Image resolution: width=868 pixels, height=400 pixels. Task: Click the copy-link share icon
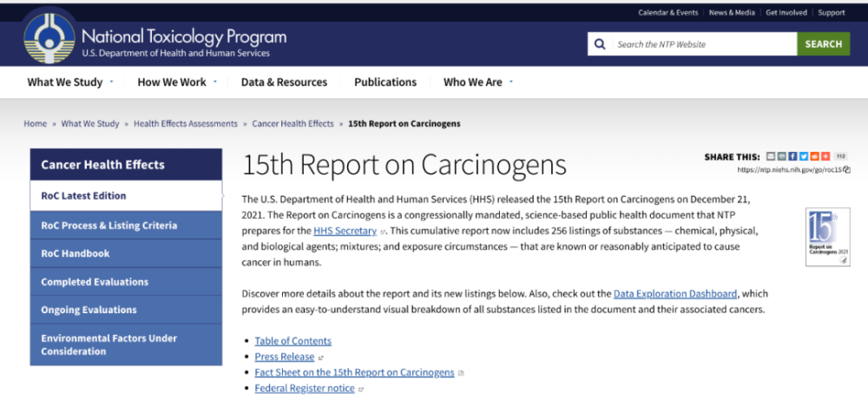click(x=782, y=156)
